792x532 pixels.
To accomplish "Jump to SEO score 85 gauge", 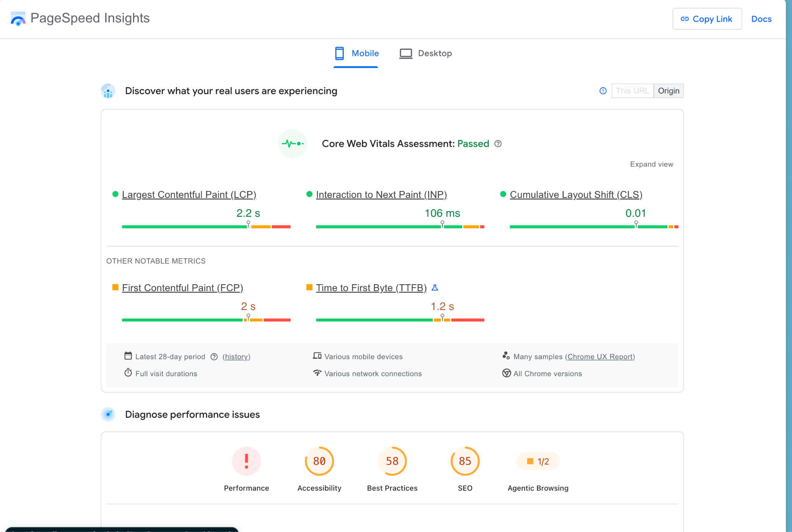I will coord(465,461).
